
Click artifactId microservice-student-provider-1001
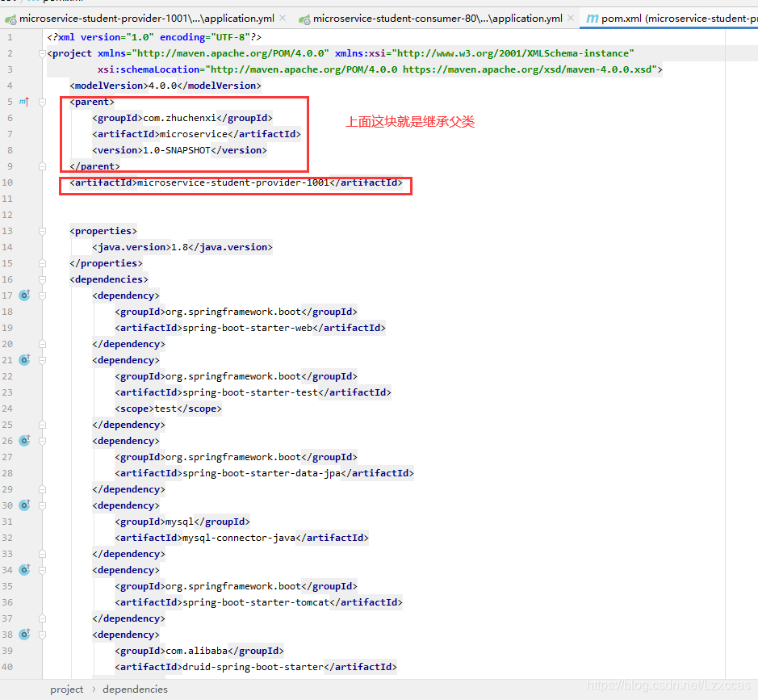click(x=233, y=182)
